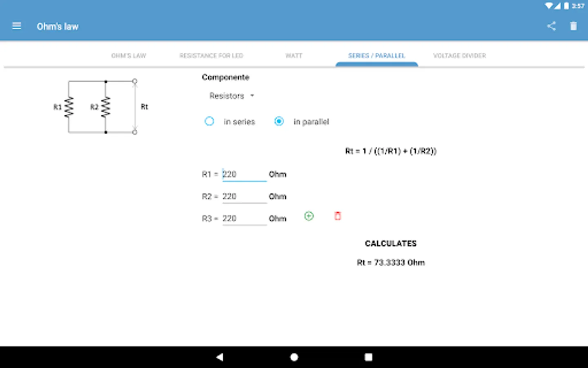Tap the share icon in the app bar
The image size is (588, 368).
click(x=551, y=26)
